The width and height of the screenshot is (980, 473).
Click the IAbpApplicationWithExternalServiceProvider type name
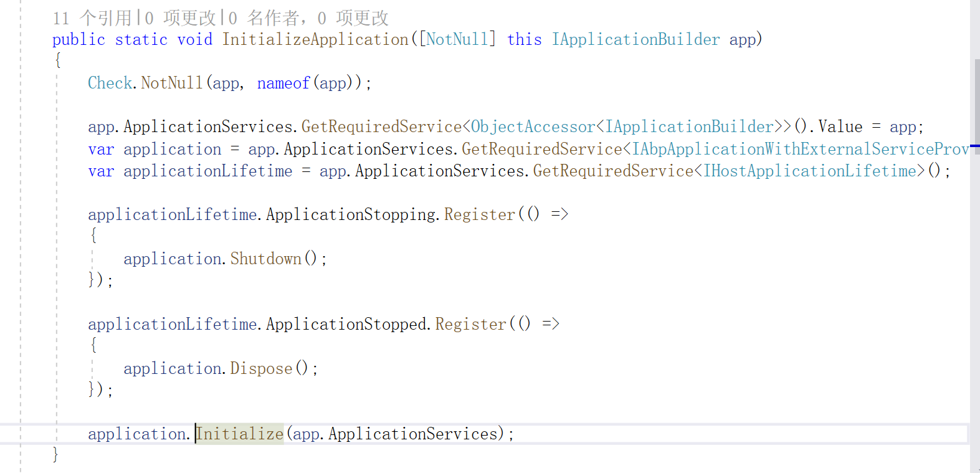801,149
